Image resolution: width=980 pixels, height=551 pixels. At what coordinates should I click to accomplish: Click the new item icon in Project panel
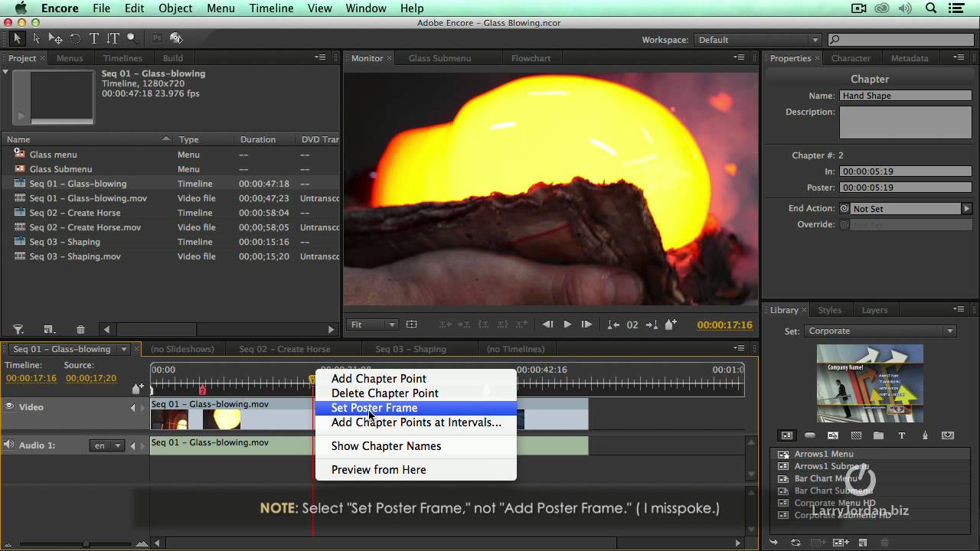[x=49, y=330]
